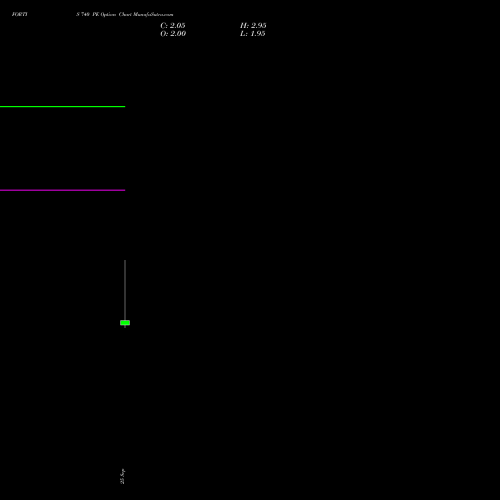
Task: Click the '25 Sep' date axis label
Action: (x=122, y=476)
